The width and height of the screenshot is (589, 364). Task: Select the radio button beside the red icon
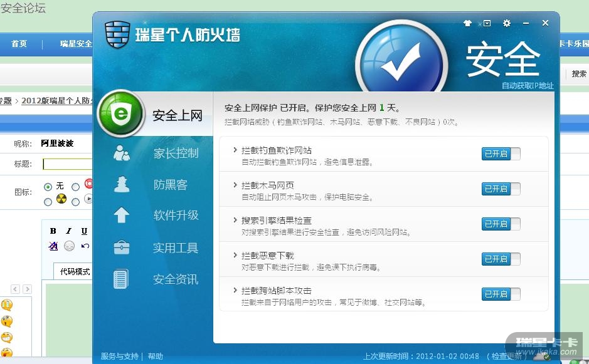point(75,187)
